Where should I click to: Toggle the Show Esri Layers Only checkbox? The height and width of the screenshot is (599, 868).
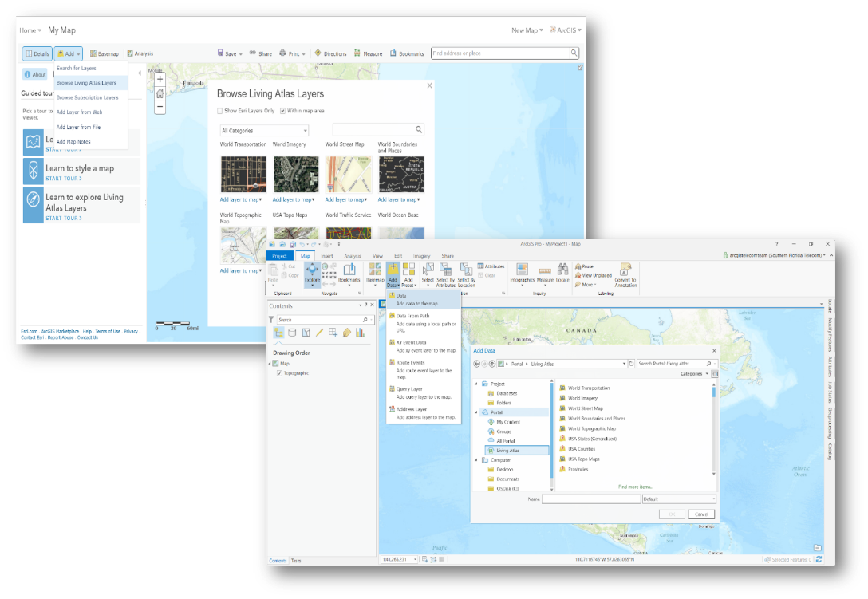pos(219,111)
